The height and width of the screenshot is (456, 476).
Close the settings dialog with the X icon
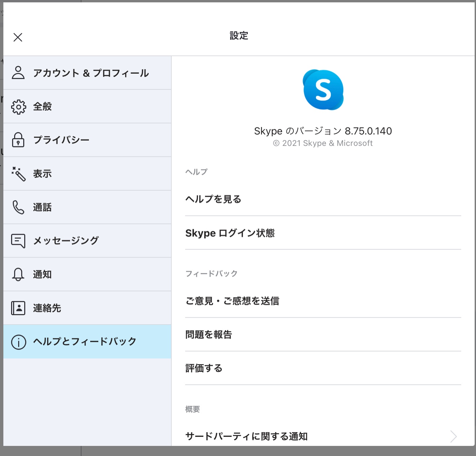(18, 37)
